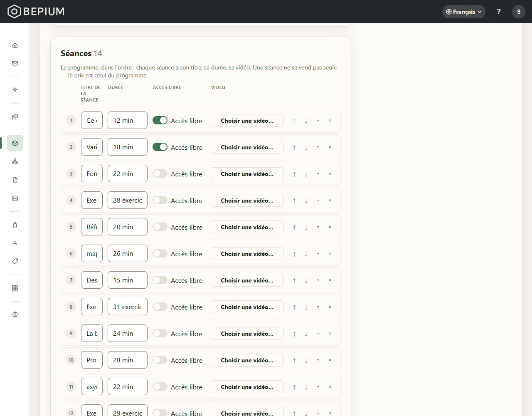This screenshot has height=416, width=532.
Task: Enable free access on session 3
Action: pyautogui.click(x=160, y=173)
